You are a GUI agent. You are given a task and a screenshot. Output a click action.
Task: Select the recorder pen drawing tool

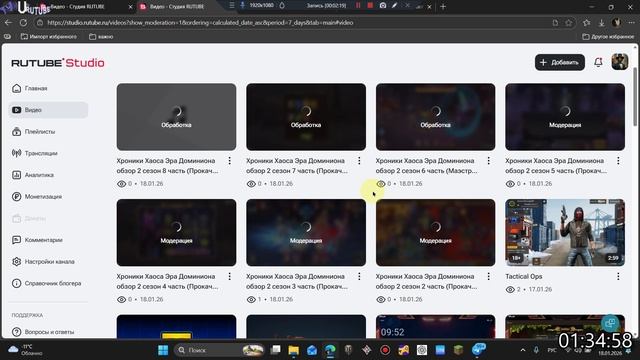tap(394, 6)
